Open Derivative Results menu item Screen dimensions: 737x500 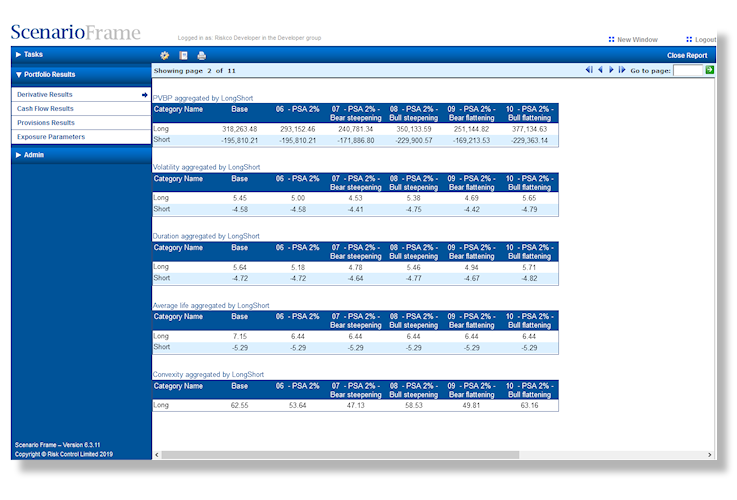[81, 94]
